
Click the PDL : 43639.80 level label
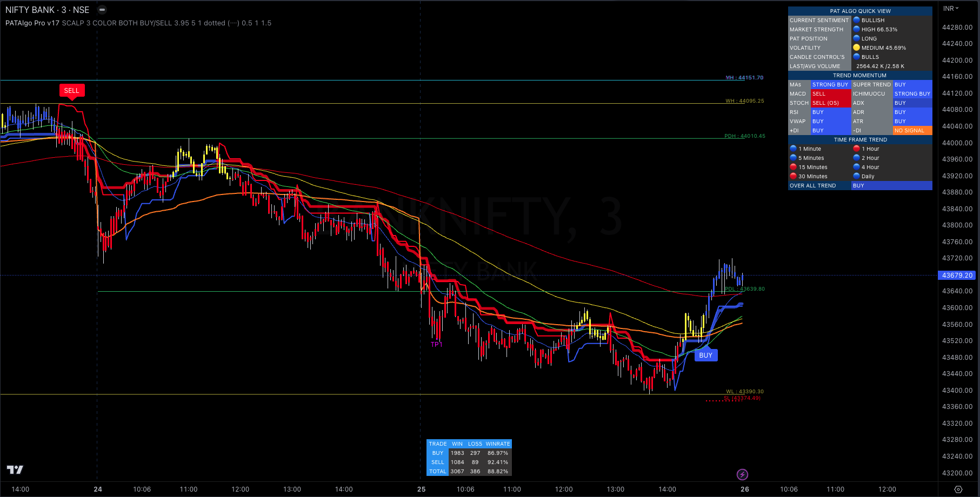[x=745, y=289]
